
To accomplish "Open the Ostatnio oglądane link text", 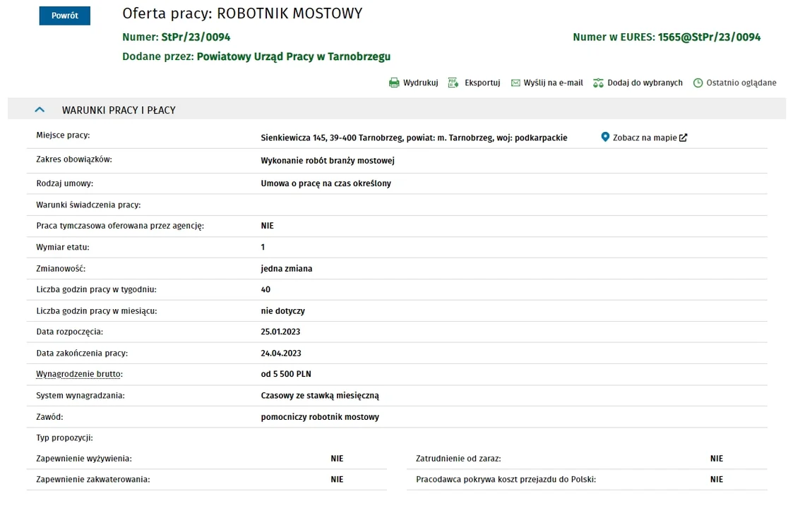I will coord(741,83).
